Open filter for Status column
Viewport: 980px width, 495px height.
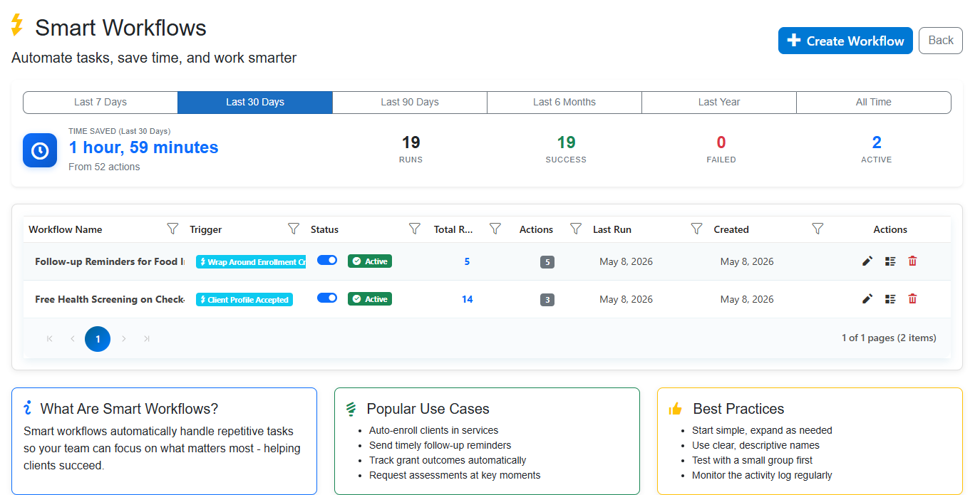(415, 229)
